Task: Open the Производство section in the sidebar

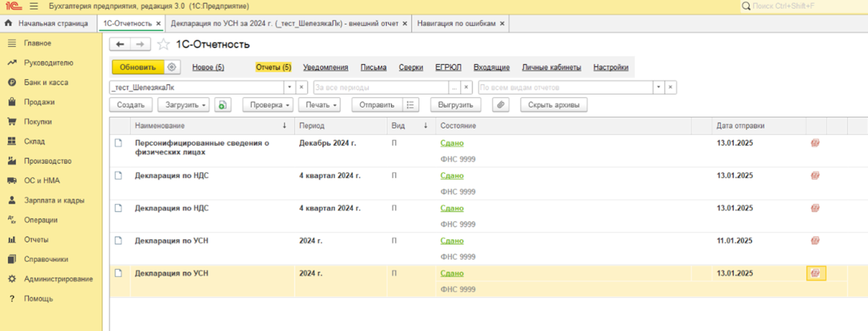Action: 48,161
